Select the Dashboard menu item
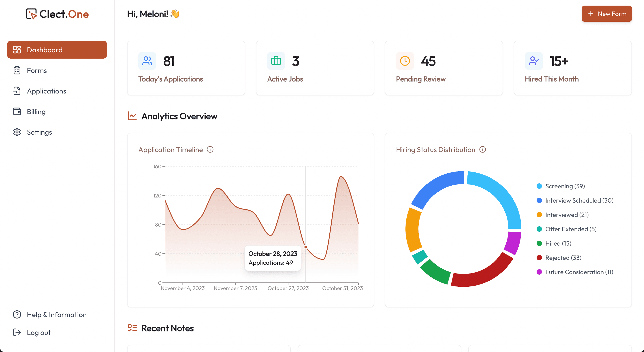 [57, 49]
